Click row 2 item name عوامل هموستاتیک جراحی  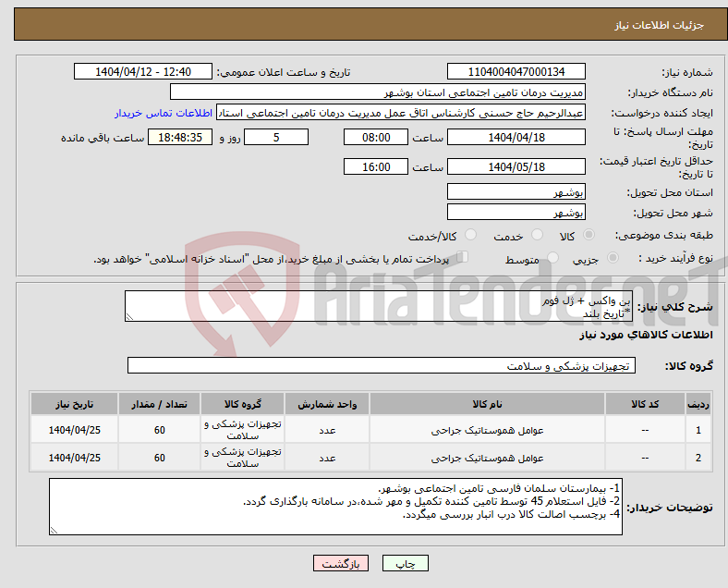(487, 458)
